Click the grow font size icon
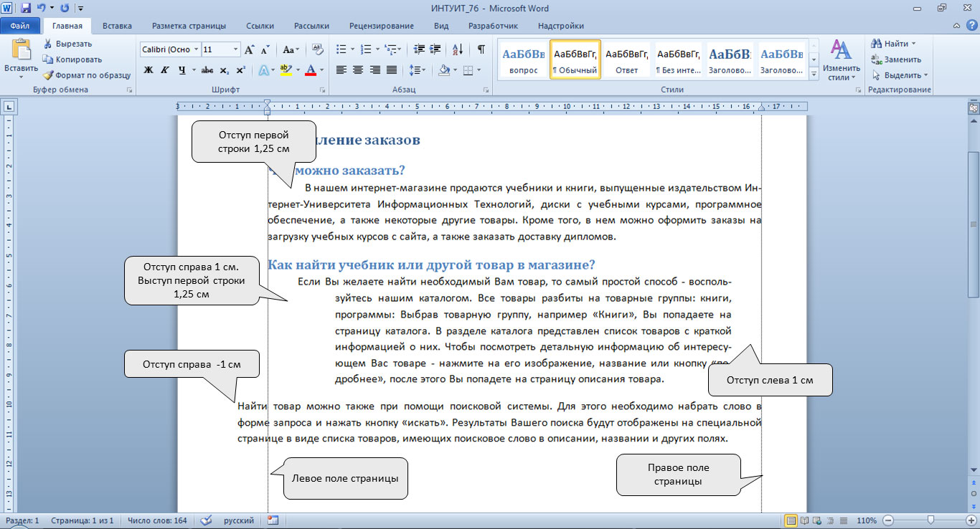This screenshot has width=980, height=529. [x=249, y=50]
